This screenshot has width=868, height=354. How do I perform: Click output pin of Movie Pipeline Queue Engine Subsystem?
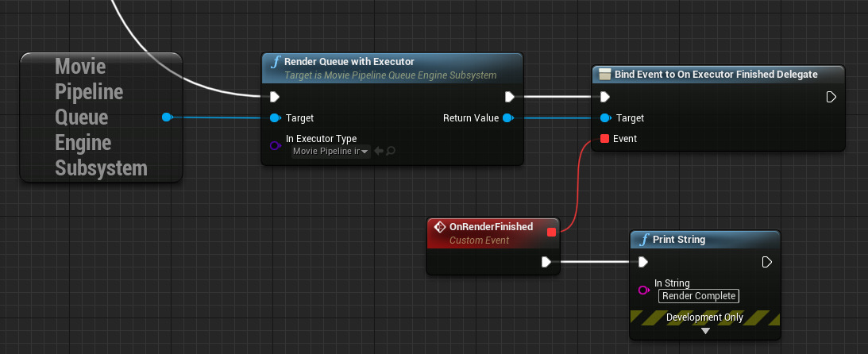[168, 117]
